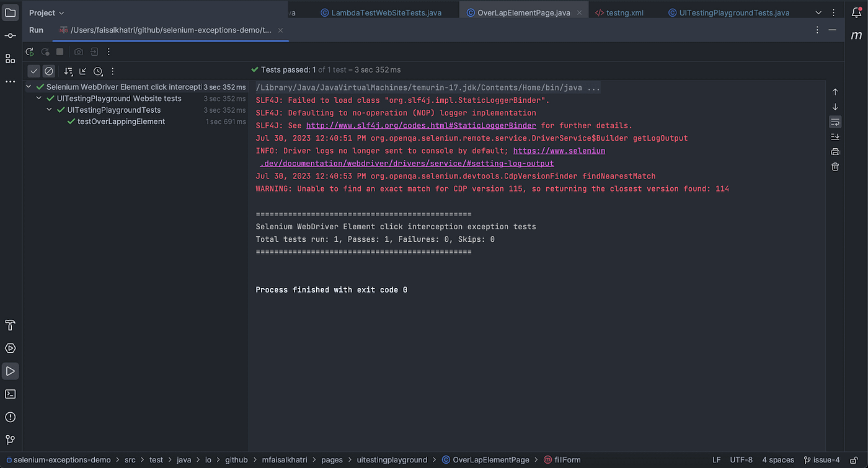The image size is (868, 468).
Task: Collapse the UITestingPlaygroundTests tree node
Action: pyautogui.click(x=50, y=110)
